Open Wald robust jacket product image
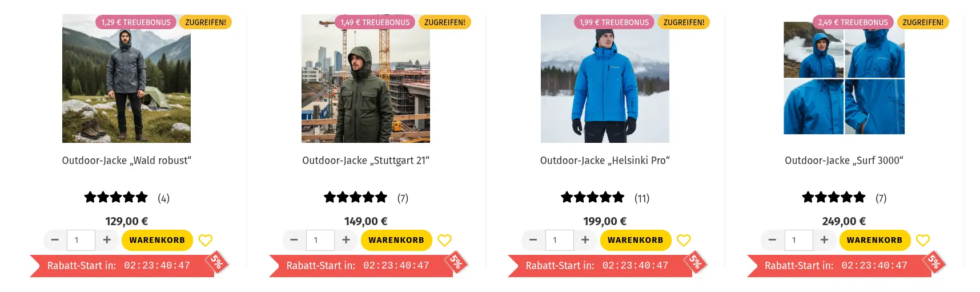Viewport: 980px width, 292px height. coord(126,86)
